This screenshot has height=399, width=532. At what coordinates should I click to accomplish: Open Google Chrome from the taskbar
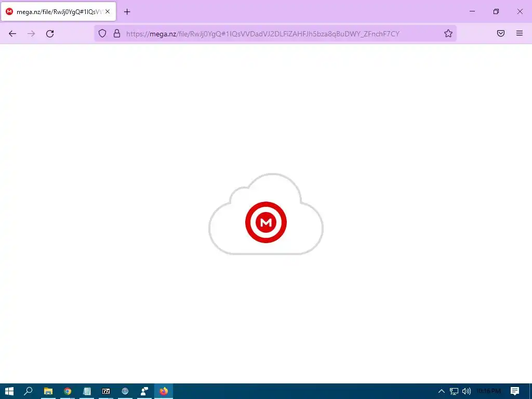pyautogui.click(x=68, y=391)
